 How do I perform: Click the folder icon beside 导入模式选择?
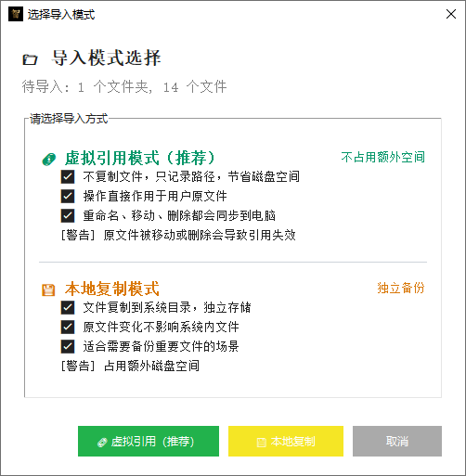point(30,59)
